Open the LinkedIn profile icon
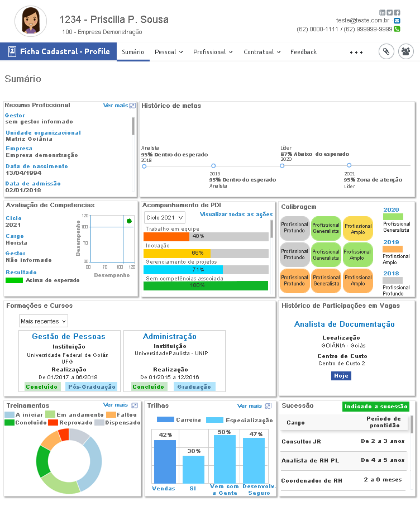 pos(383,12)
